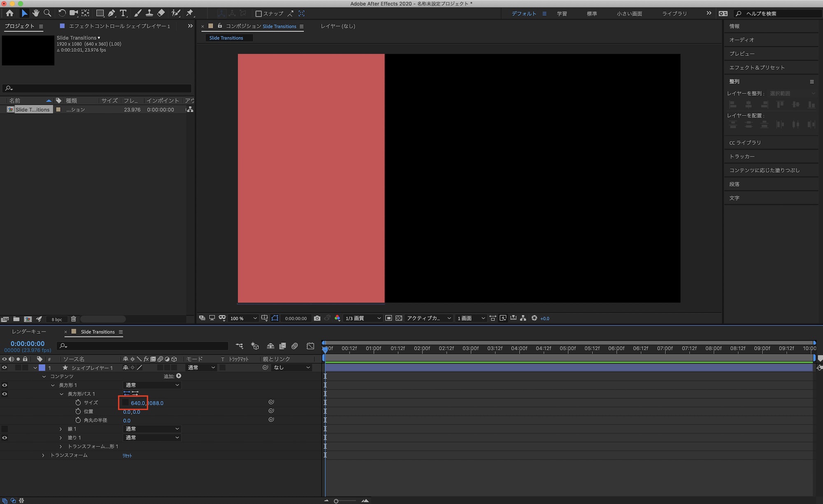The width and height of the screenshot is (823, 504).
Task: Switch to the 学習 workspace
Action: (x=562, y=14)
